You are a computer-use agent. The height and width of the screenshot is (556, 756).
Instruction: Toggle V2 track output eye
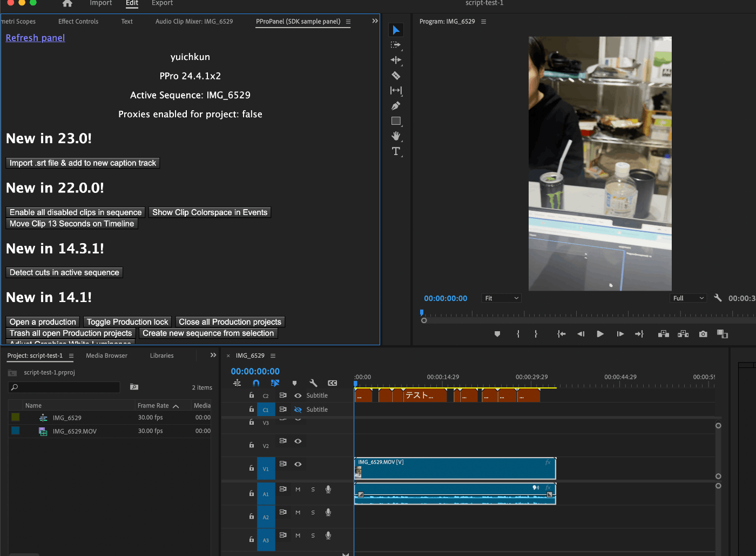pos(298,441)
